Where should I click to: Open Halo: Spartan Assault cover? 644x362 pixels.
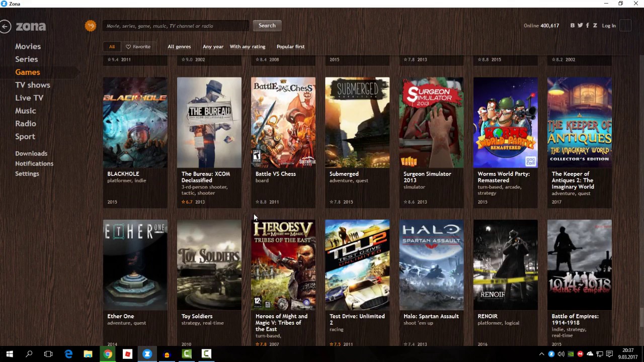(x=431, y=265)
